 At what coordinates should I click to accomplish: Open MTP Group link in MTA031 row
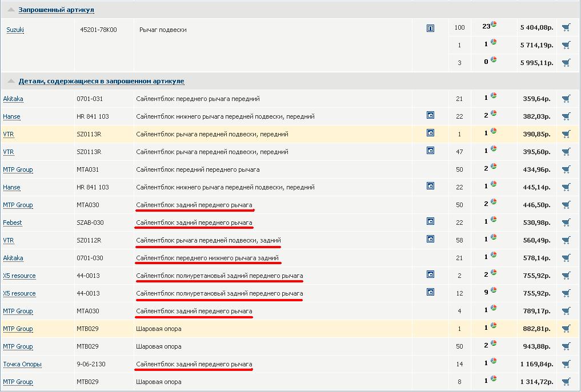(x=18, y=169)
